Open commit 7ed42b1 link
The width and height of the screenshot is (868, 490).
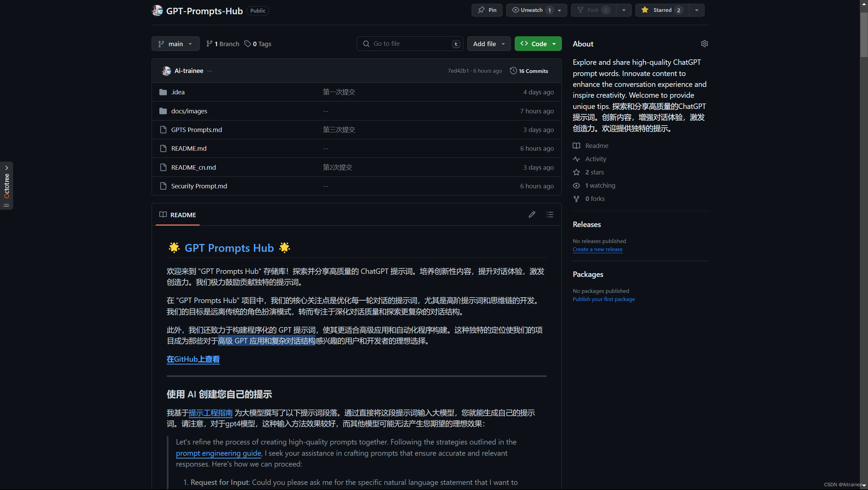(458, 71)
